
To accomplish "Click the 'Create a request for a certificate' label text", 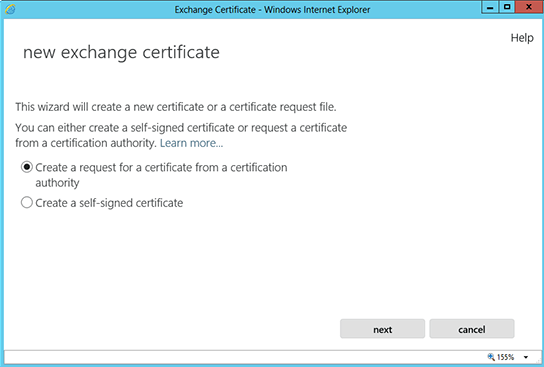I will click(161, 175).
